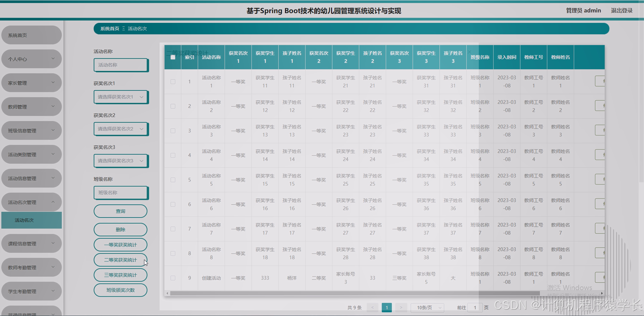Check the checkbox for row 6
The height and width of the screenshot is (316, 644).
pyautogui.click(x=173, y=204)
